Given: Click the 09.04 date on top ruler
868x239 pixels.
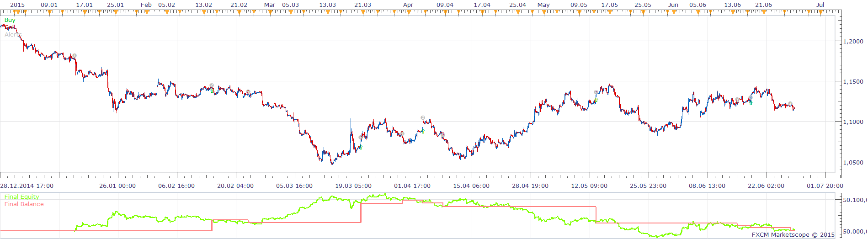Looking at the screenshot, I should pyautogui.click(x=445, y=5).
